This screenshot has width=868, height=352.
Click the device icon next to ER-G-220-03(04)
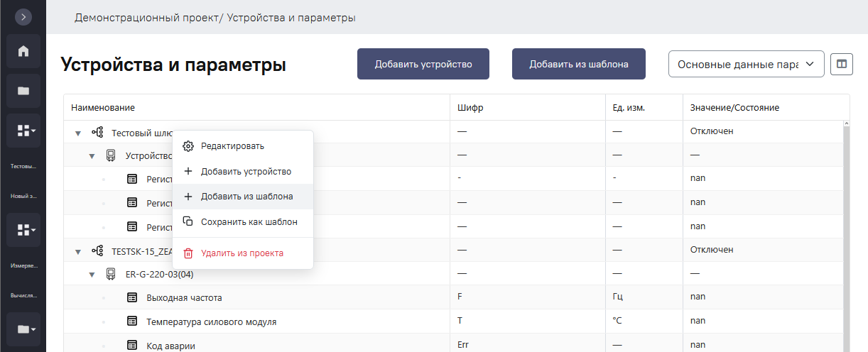pyautogui.click(x=111, y=274)
